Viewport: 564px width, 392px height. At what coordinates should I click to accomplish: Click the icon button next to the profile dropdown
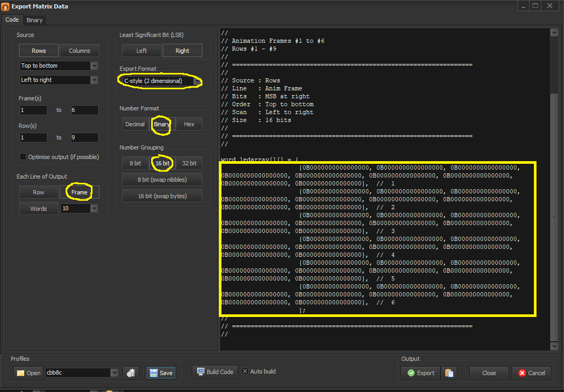pos(131,372)
